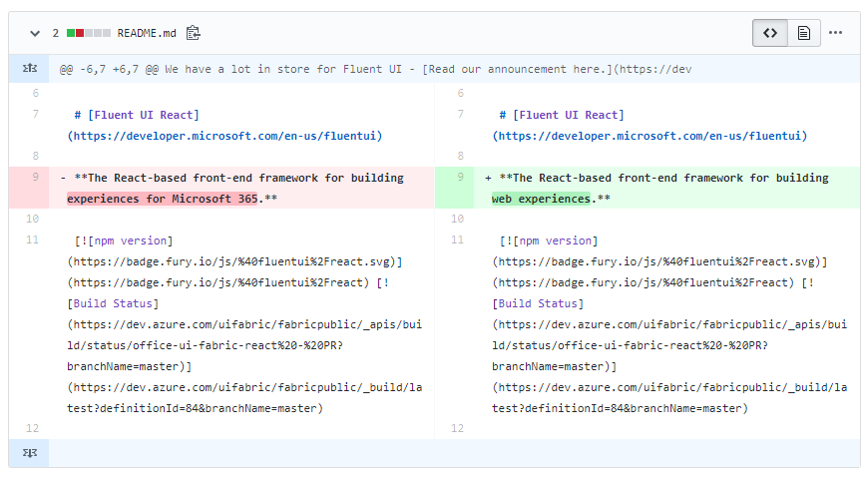Expand hidden lines above the hunk
The width and height of the screenshot is (868, 477).
click(x=29, y=69)
